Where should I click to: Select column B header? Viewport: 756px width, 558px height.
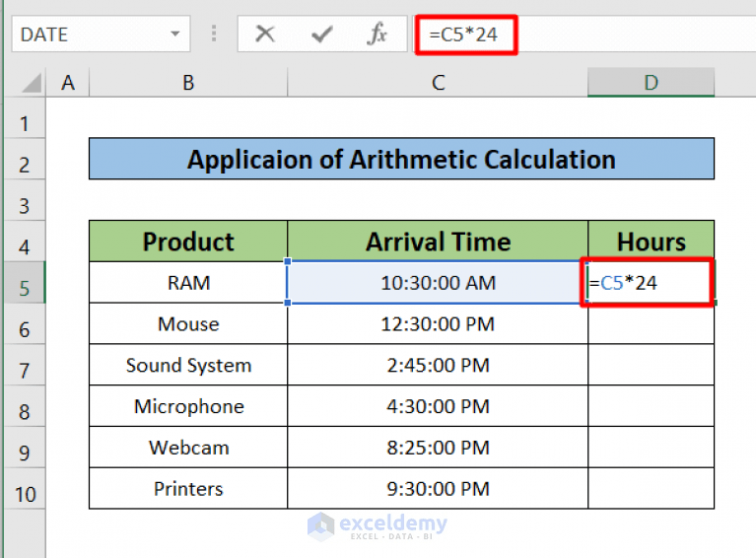pos(188,83)
